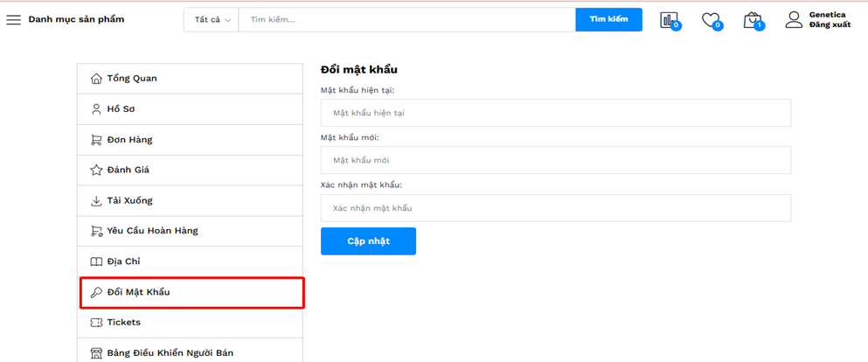Click the star icon beside Đánh Giá
This screenshot has width=868, height=362.
point(96,171)
